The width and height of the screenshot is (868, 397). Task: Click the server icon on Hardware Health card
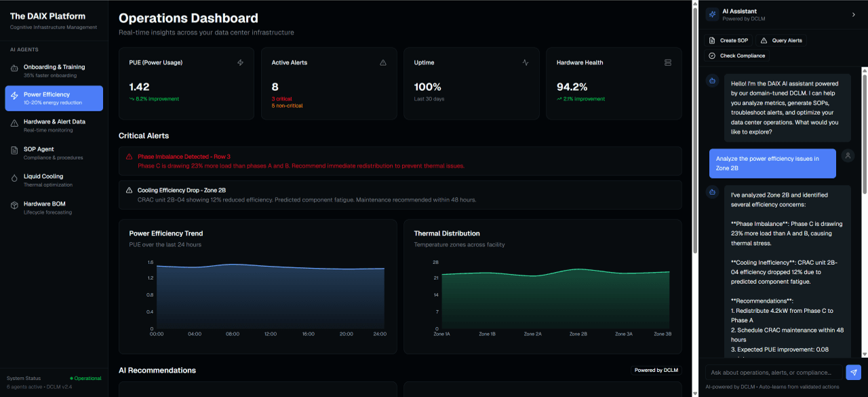(x=668, y=62)
